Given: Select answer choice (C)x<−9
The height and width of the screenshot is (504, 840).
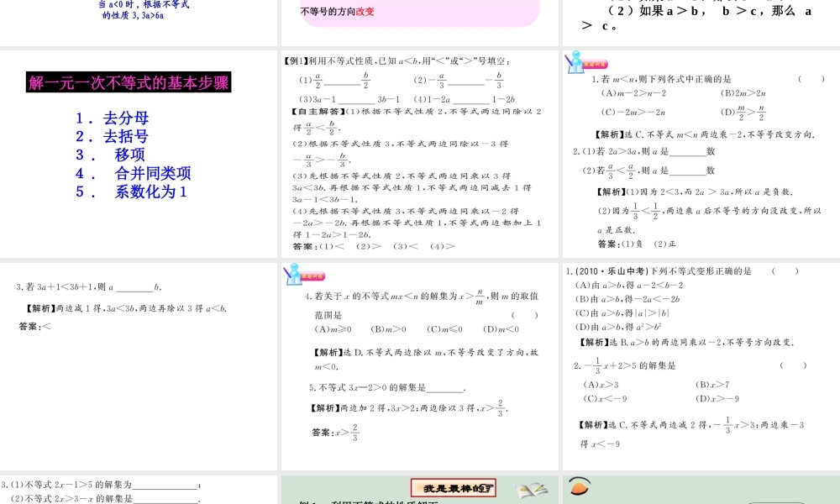Looking at the screenshot, I should pyautogui.click(x=605, y=398).
